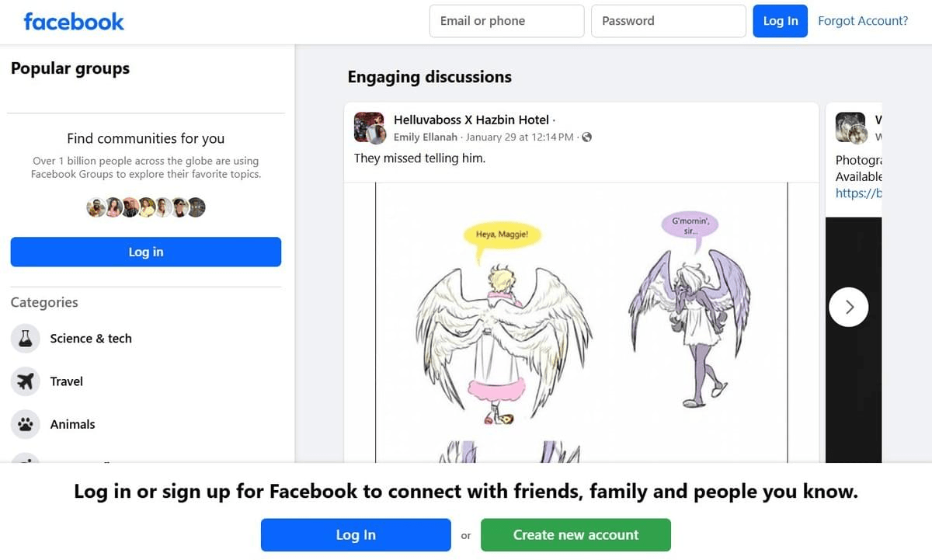Click the partially visible group avatar on right
932x560 pixels.
[x=850, y=127]
